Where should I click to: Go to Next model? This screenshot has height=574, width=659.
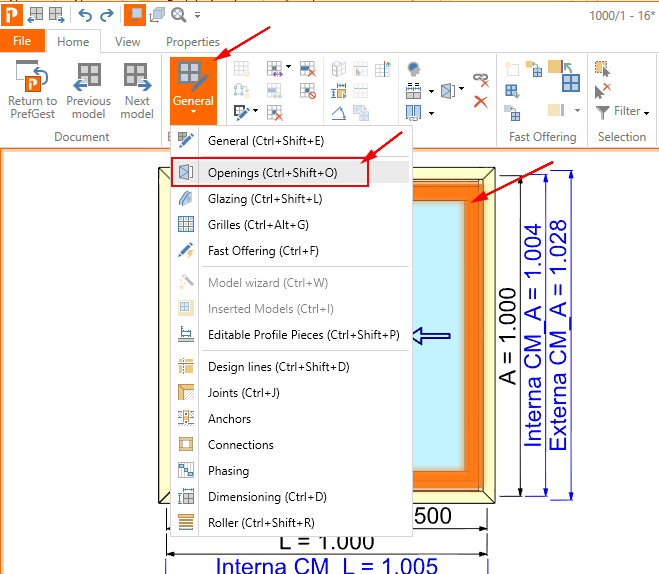[137, 90]
